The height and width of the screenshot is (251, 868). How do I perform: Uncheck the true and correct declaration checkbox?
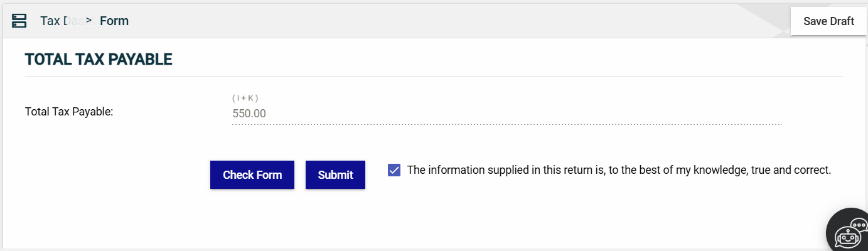click(394, 170)
